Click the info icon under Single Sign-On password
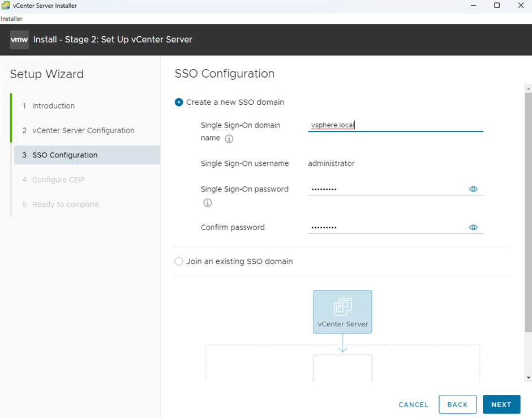The width and height of the screenshot is (532, 418). click(208, 203)
